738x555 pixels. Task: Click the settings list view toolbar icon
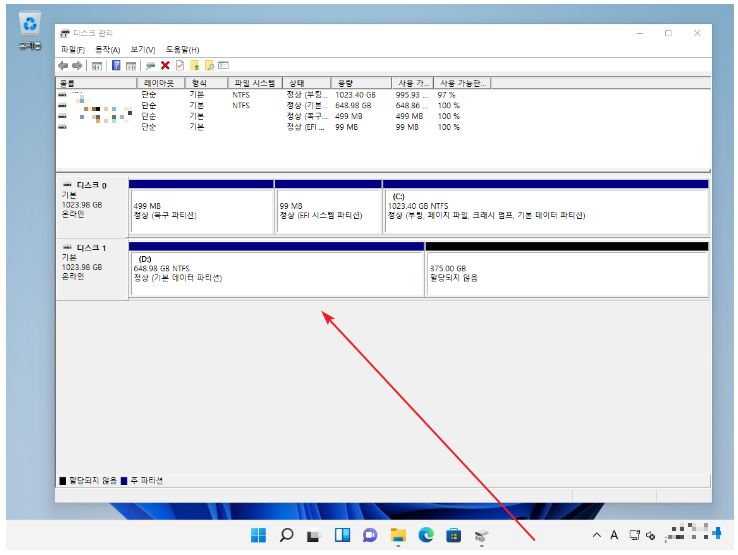coord(224,65)
